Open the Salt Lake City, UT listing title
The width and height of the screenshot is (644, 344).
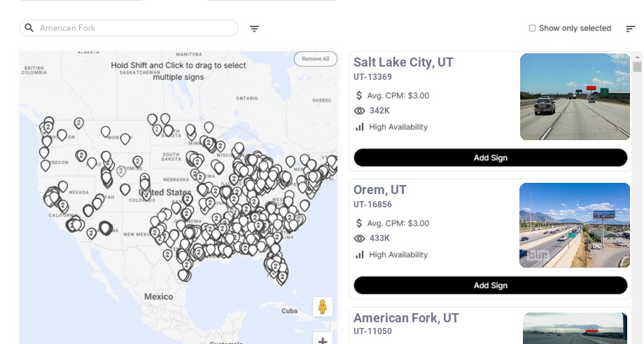(403, 62)
